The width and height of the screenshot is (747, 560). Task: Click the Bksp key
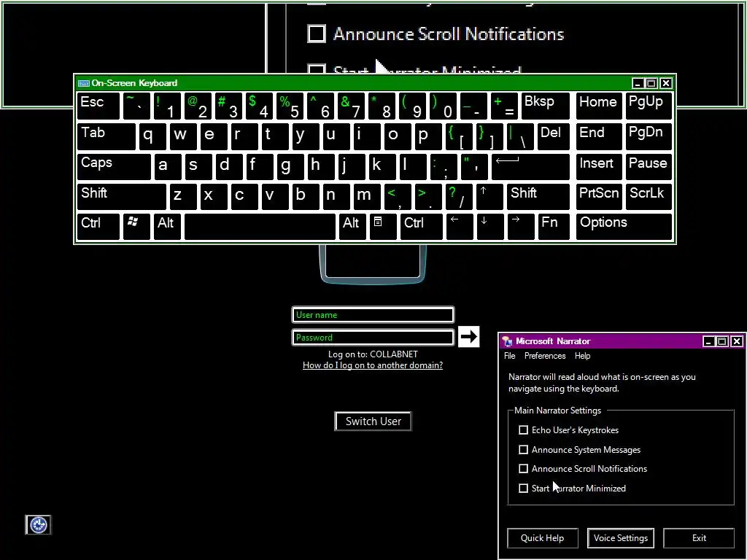click(x=545, y=106)
